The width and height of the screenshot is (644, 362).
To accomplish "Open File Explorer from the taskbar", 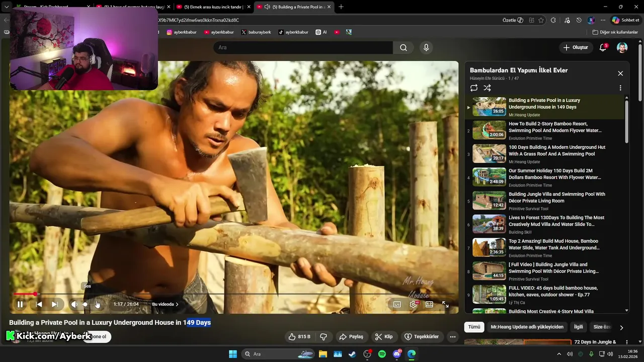I will tap(323, 354).
